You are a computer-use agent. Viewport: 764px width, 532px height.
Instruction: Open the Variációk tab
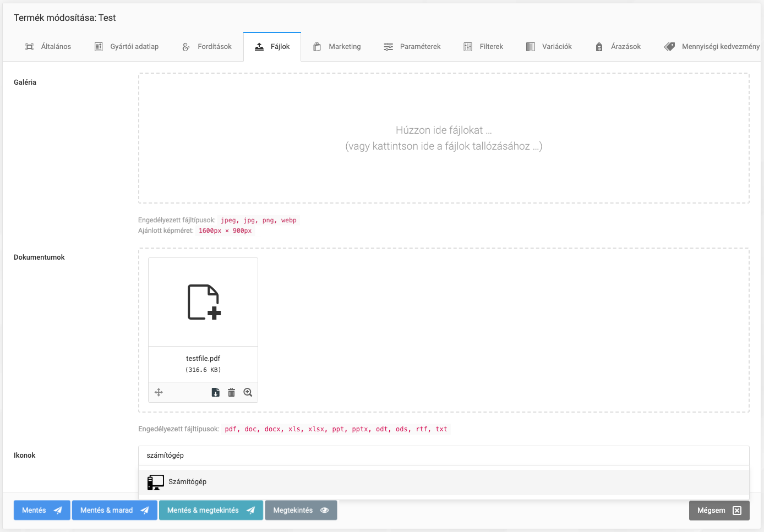(549, 47)
